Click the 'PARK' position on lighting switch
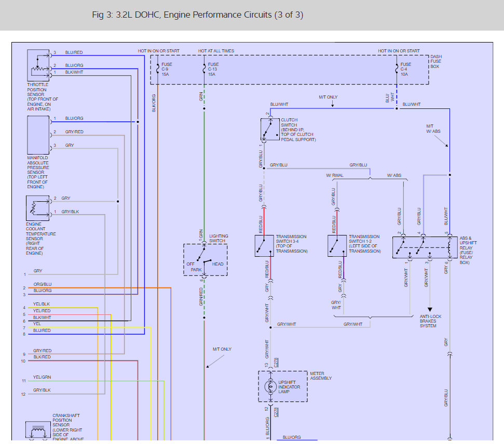 pos(196,270)
